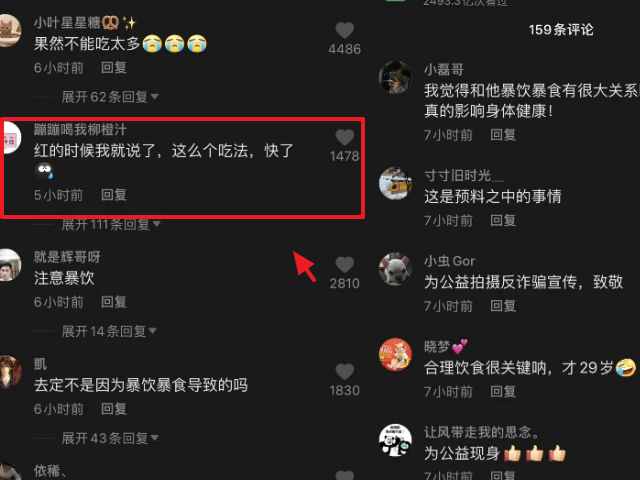Screen dimensions: 640x480
Task: Reply to 小磊哥's comment
Action: (x=503, y=135)
